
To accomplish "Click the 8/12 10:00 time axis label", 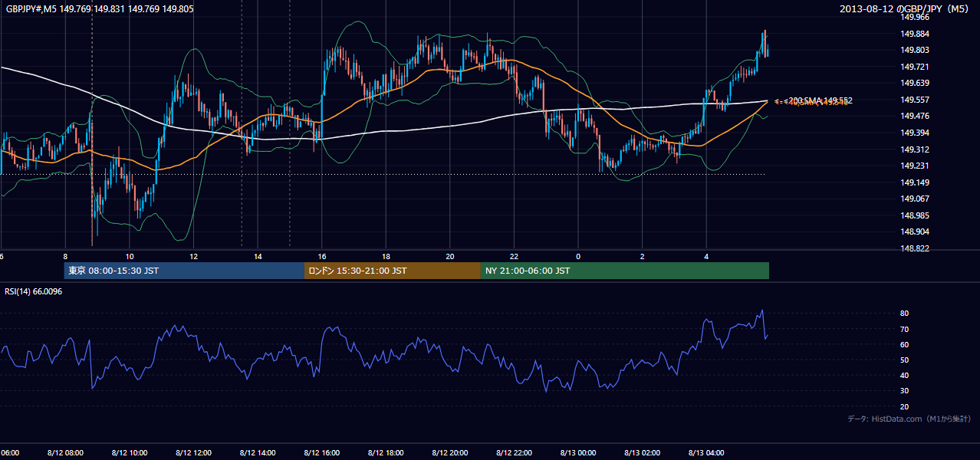I will point(129,453).
